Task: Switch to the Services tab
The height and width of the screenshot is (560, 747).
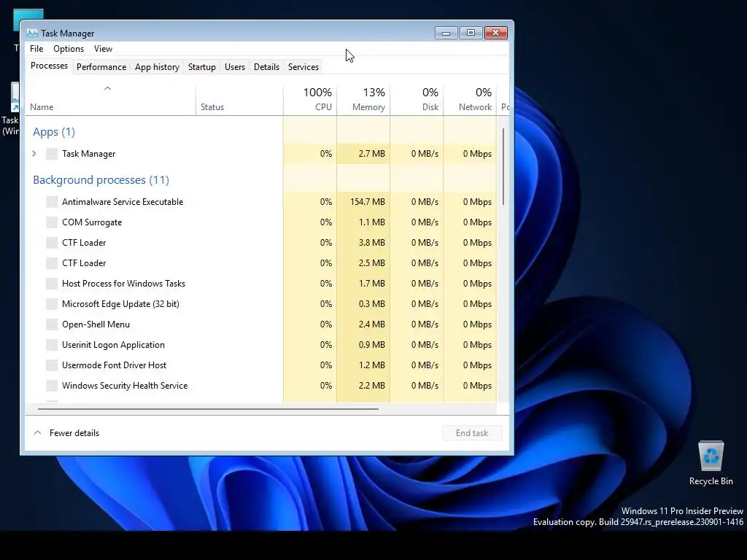Action: (303, 67)
